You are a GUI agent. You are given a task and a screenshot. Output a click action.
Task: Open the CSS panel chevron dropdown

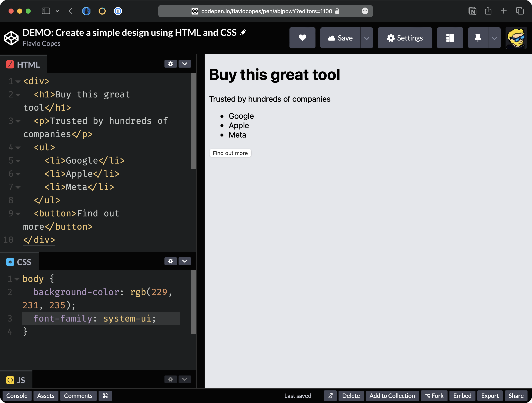185,261
